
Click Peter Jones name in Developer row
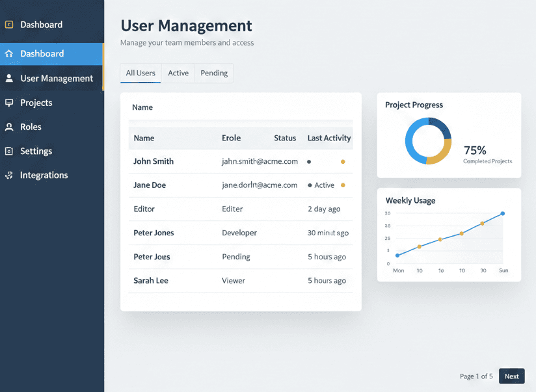(x=154, y=233)
